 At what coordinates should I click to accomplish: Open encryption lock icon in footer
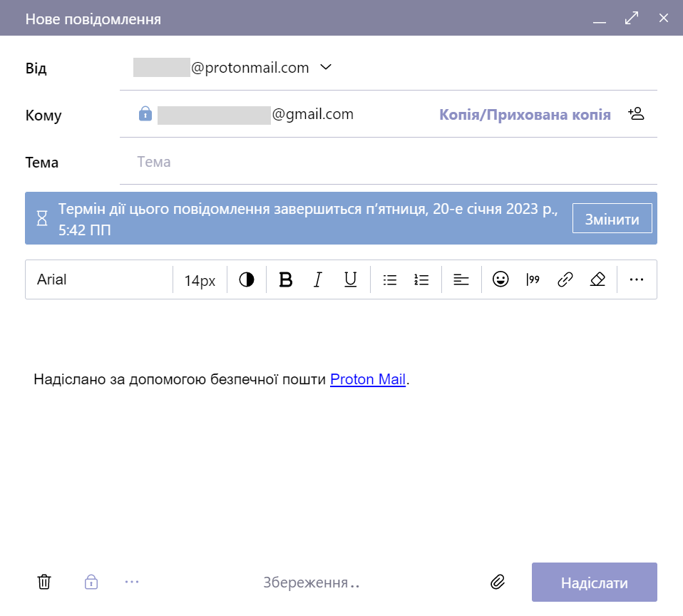pos(91,582)
